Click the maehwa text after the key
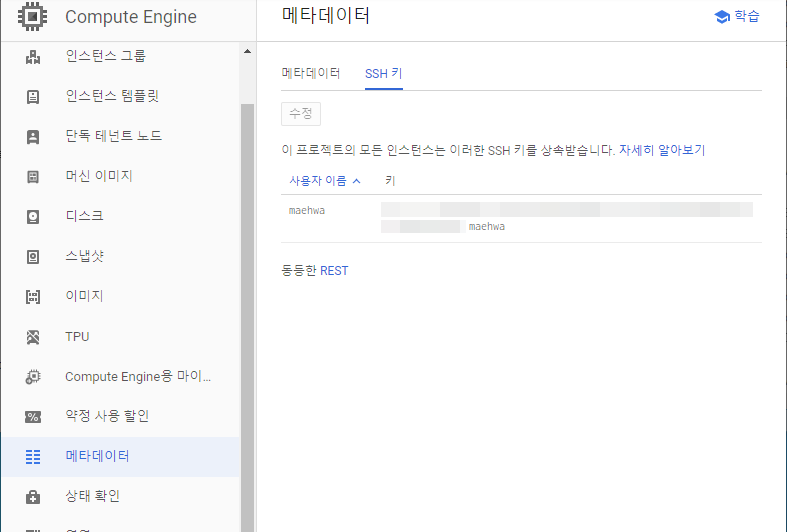The width and height of the screenshot is (787, 532). tap(487, 227)
